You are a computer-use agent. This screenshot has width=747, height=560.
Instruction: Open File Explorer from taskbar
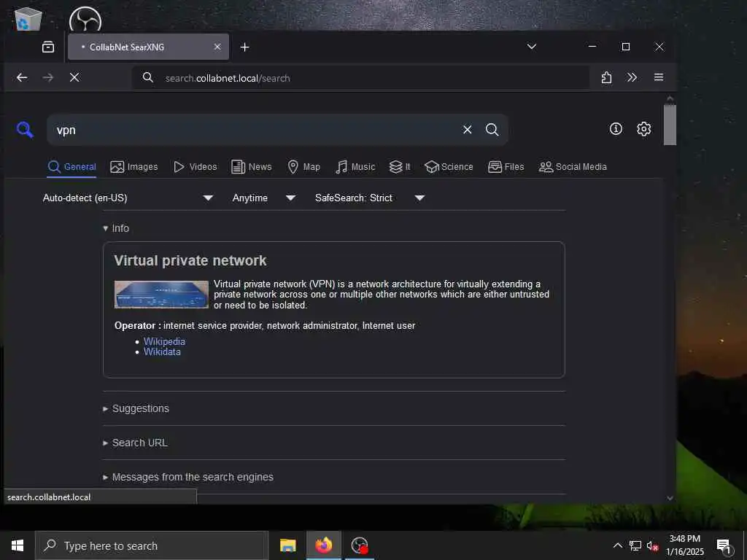click(287, 545)
